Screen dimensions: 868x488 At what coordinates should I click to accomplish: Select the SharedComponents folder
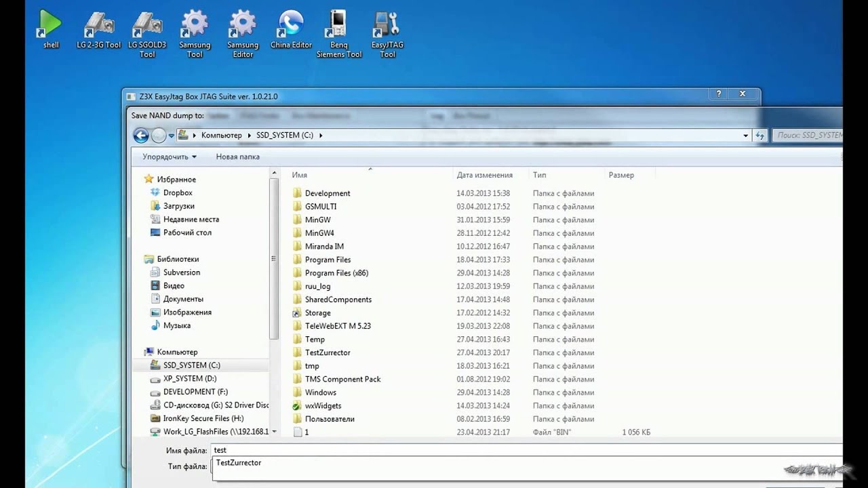(338, 300)
